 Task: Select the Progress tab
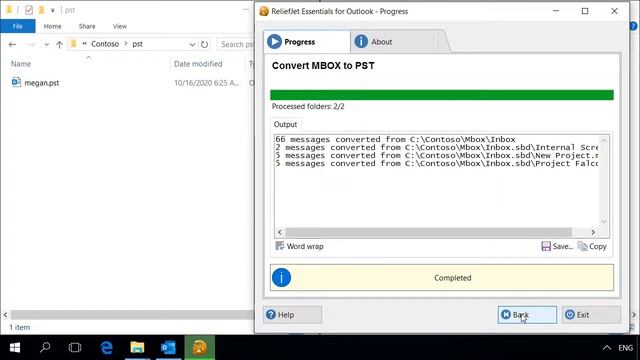307,42
